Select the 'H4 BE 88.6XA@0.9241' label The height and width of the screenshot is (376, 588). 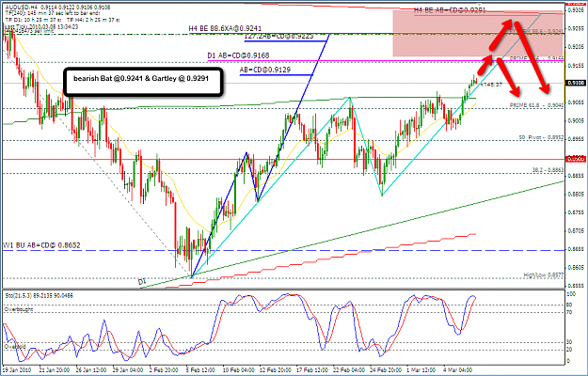225,28
